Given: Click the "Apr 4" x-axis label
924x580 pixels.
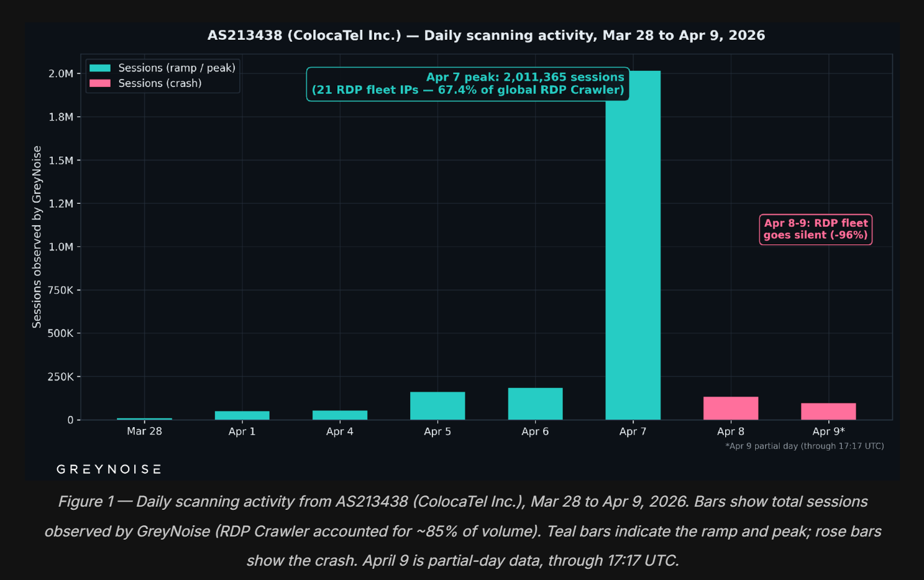Looking at the screenshot, I should [x=340, y=431].
